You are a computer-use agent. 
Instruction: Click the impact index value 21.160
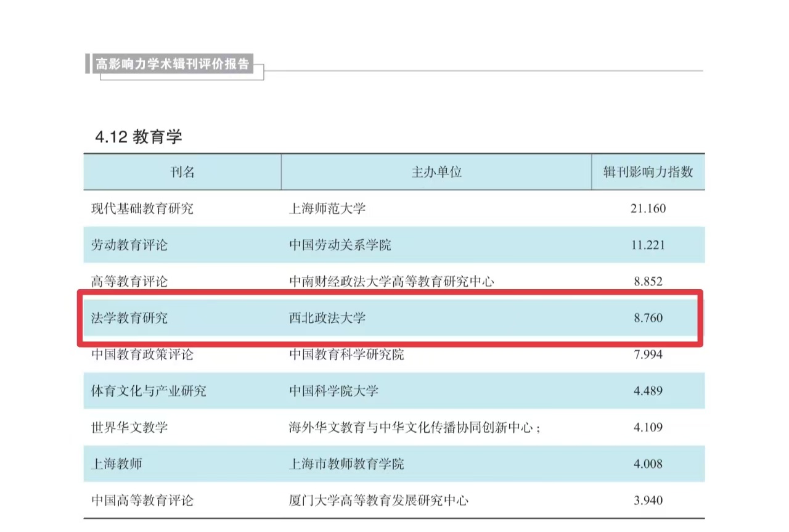pos(648,209)
